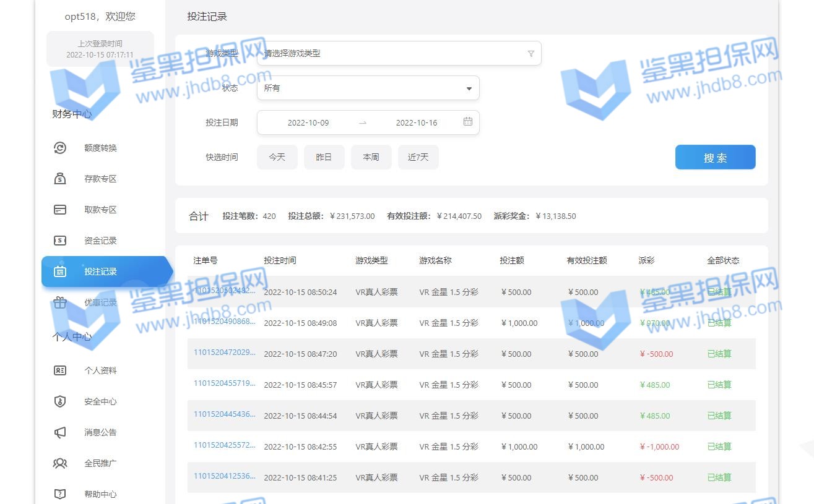Image resolution: width=814 pixels, height=504 pixels.
Task: Expand the 状态 dropdown showing 所有
Action: pyautogui.click(x=368, y=88)
